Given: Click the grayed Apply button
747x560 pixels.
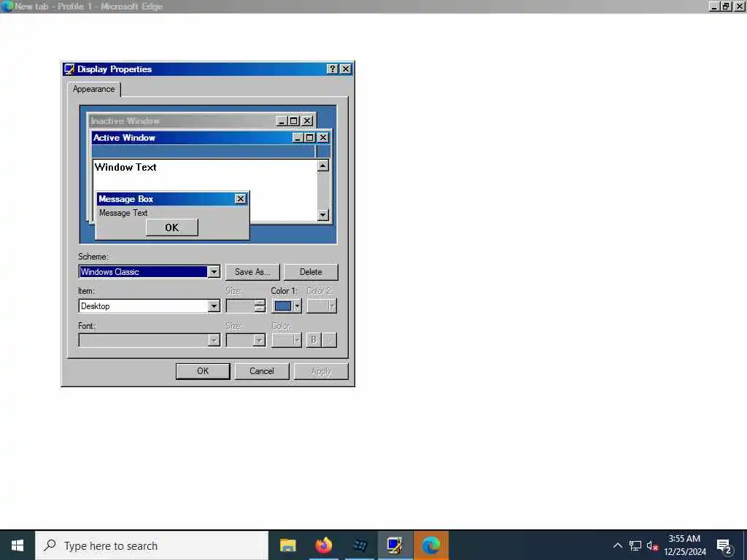Looking at the screenshot, I should click(x=321, y=371).
